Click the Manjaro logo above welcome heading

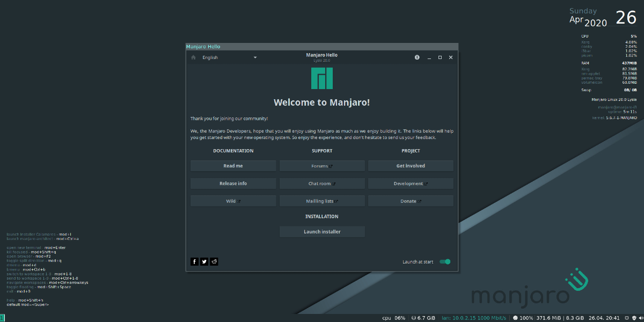322,78
